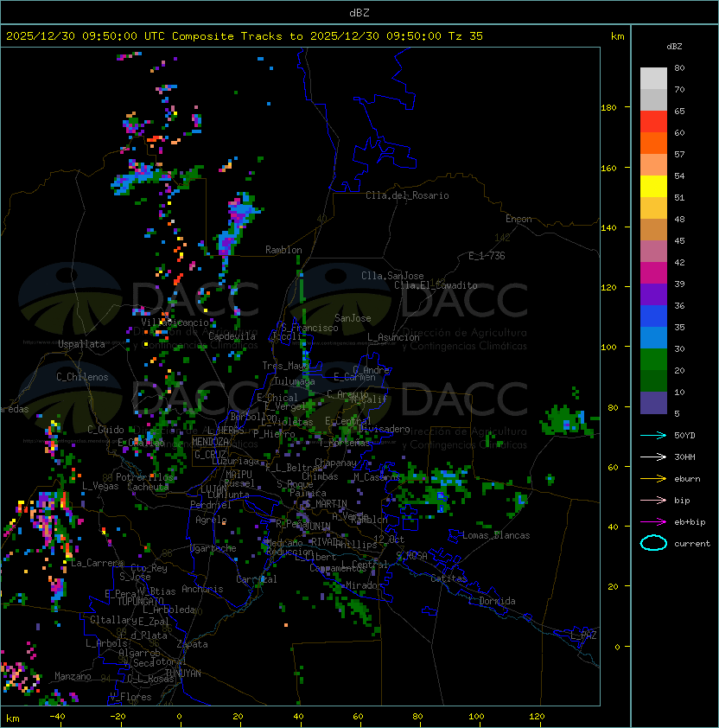The width and height of the screenshot is (719, 728).
Task: Select the Agrelo place label
Action: coord(211,520)
